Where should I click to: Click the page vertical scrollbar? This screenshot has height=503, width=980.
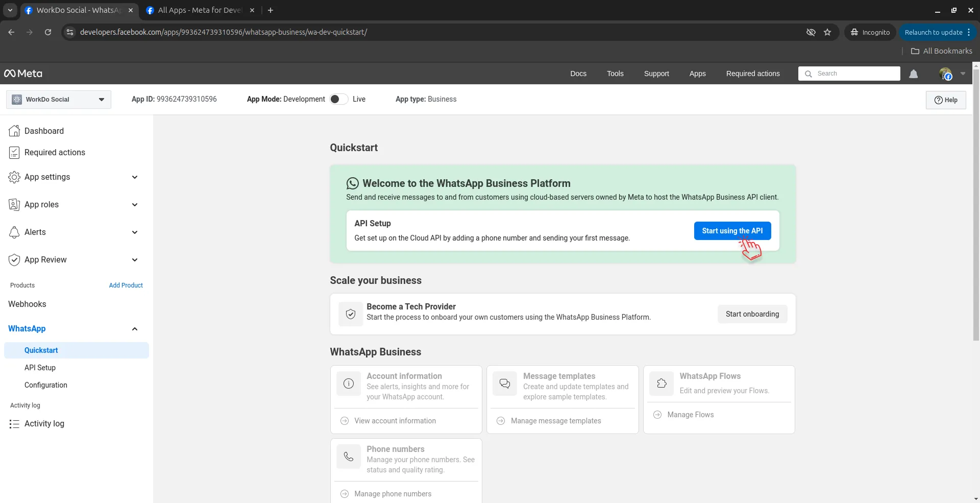tap(975, 204)
